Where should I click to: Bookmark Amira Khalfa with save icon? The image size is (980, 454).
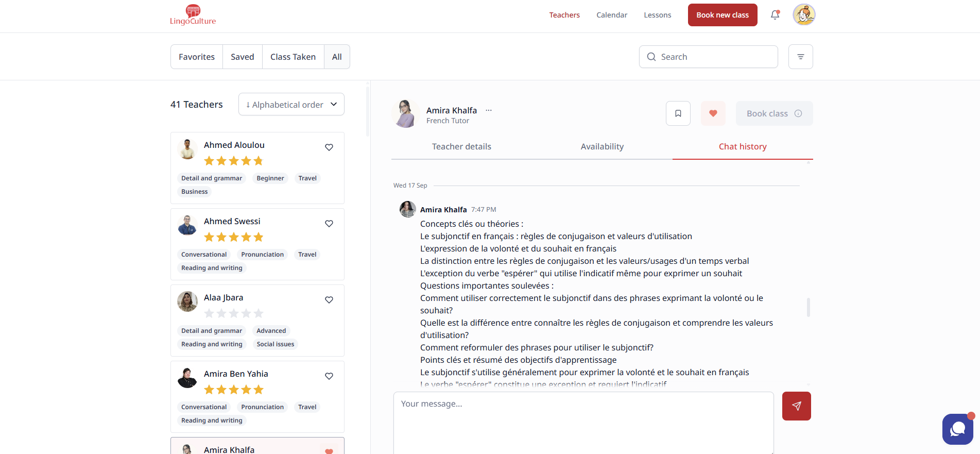[x=678, y=113]
